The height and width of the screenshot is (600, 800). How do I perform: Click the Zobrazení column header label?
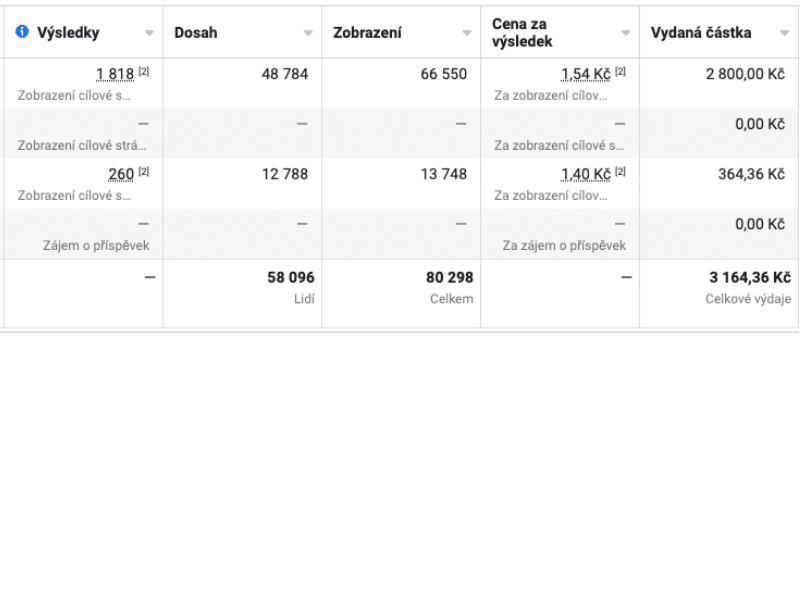pos(367,33)
